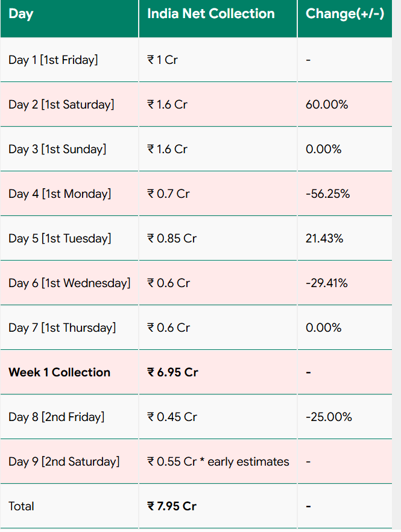The width and height of the screenshot is (401, 532).
Task: Click the ₹ 6.95 Cr week total
Action: point(172,372)
